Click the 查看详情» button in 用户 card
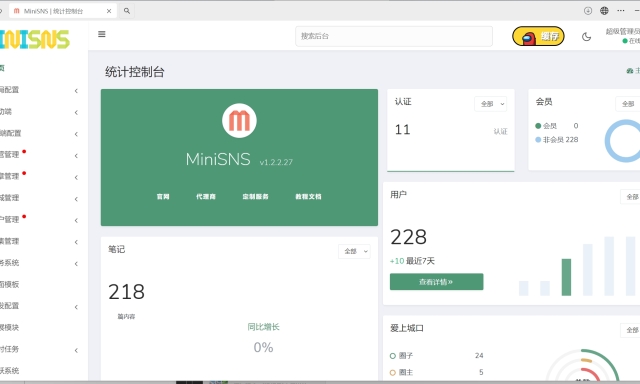 point(436,282)
